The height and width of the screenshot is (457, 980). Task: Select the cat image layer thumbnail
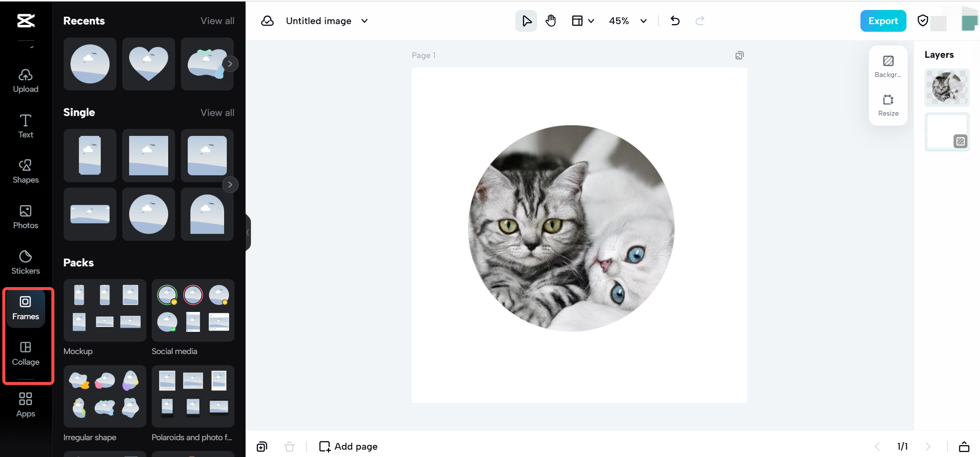coord(947,88)
